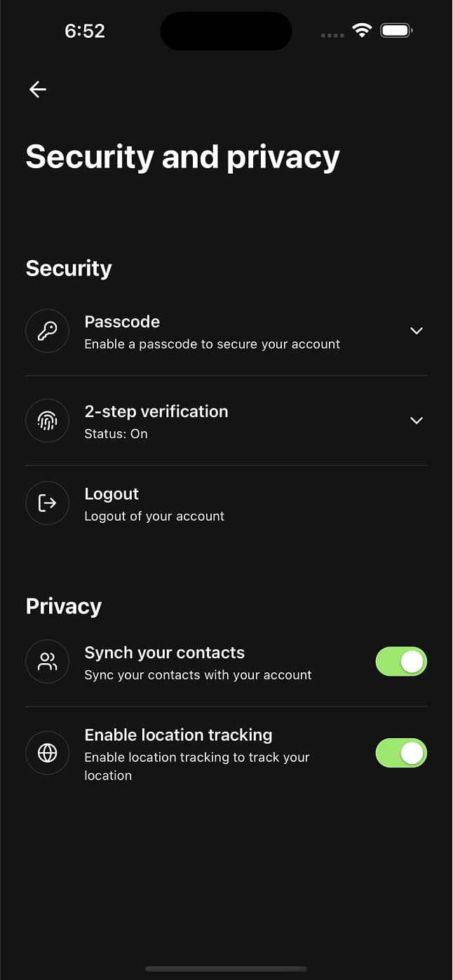Screen dimensions: 453x980
Task: Click the battery indicator in status bar
Action: click(x=395, y=30)
